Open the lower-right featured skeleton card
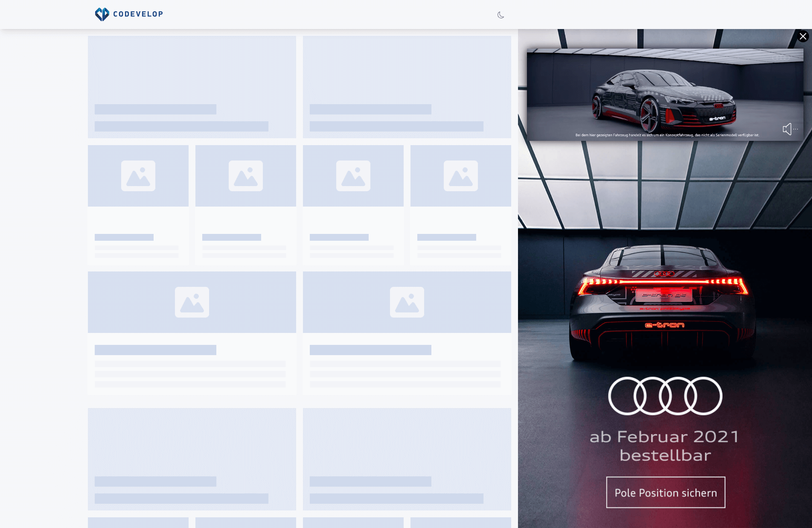The image size is (812, 528). tap(407, 459)
